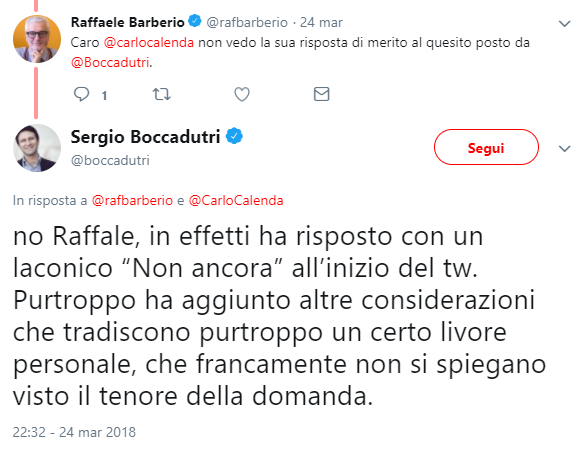Viewport: 587px width, 454px height.
Task: Open @CarloCalenda in reply-to line
Action: tap(236, 201)
